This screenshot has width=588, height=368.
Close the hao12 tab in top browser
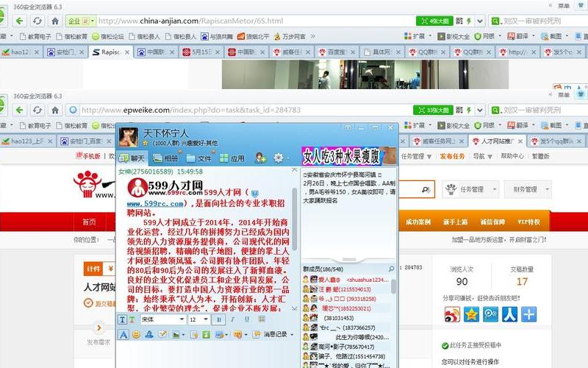37,52
